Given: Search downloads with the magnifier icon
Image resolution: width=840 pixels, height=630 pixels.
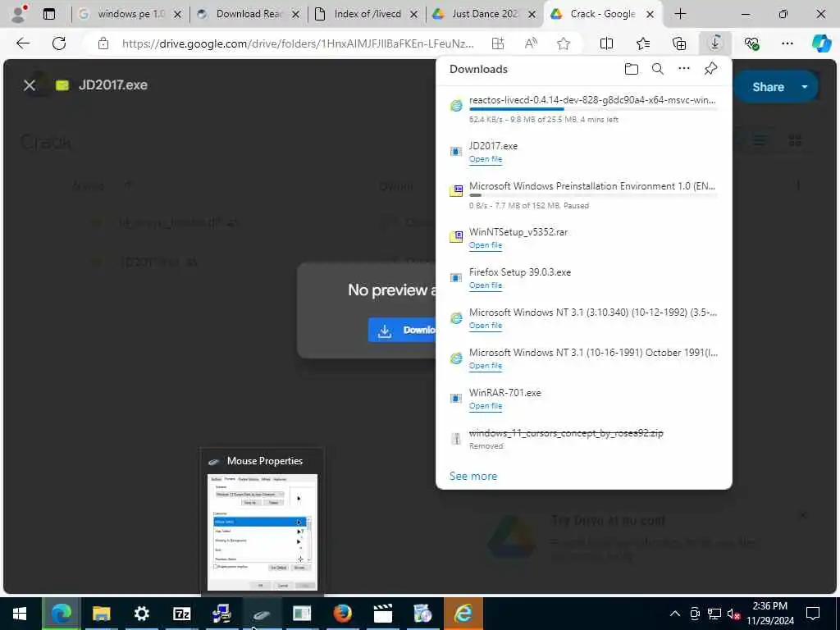Looking at the screenshot, I should [x=657, y=69].
